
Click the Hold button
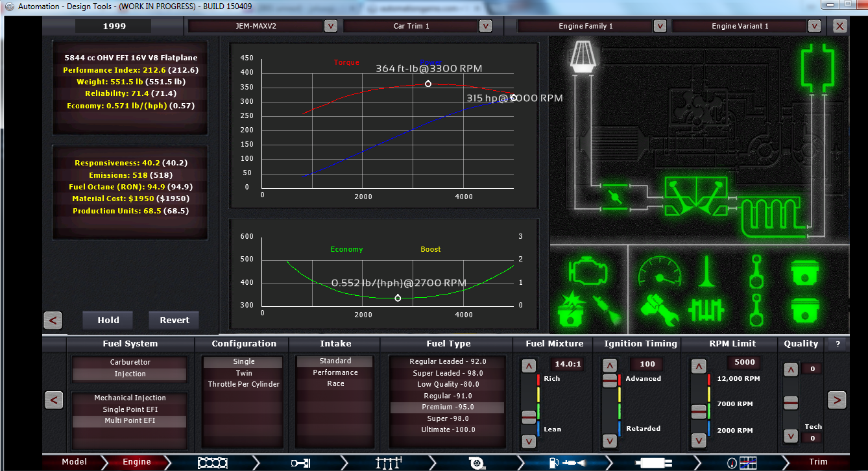[x=108, y=320]
